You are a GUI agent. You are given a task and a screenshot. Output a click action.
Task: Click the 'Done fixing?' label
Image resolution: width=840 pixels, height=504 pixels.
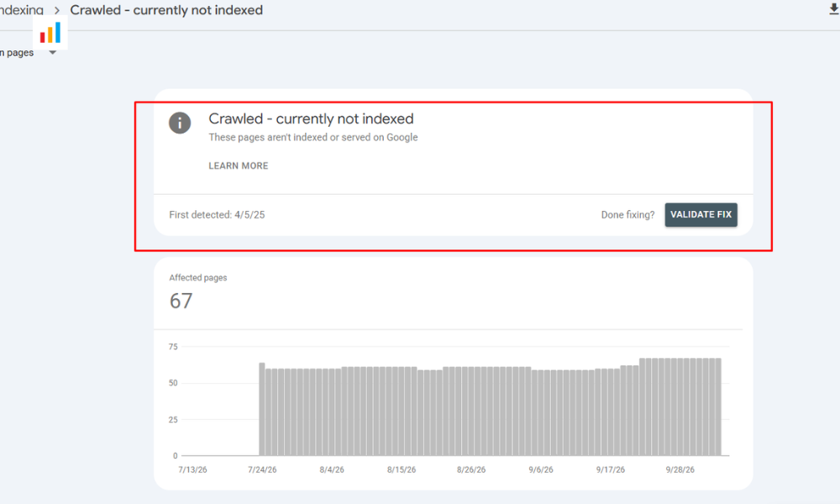click(627, 215)
